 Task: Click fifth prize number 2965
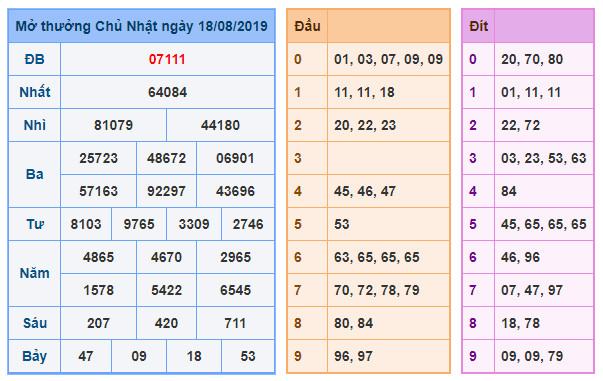click(235, 257)
